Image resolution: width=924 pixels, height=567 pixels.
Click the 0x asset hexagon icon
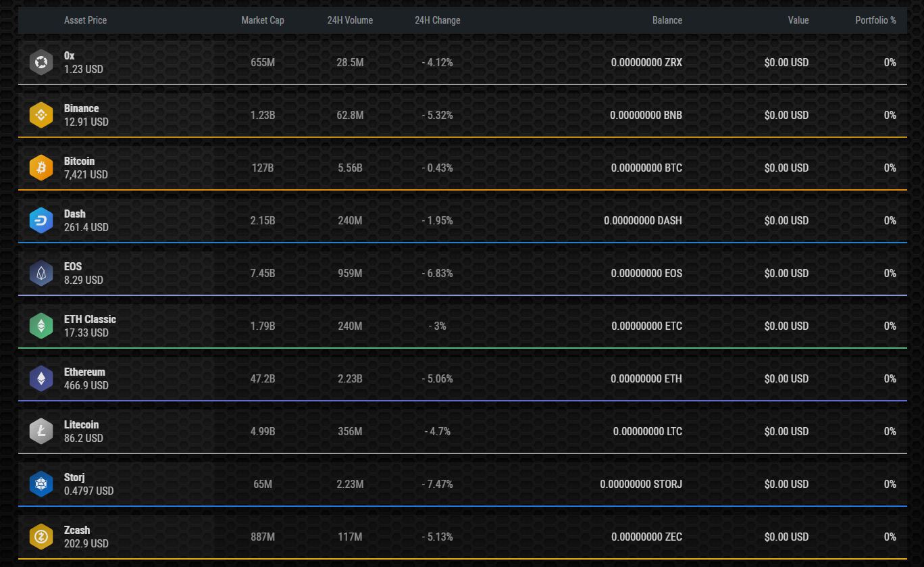click(x=41, y=62)
